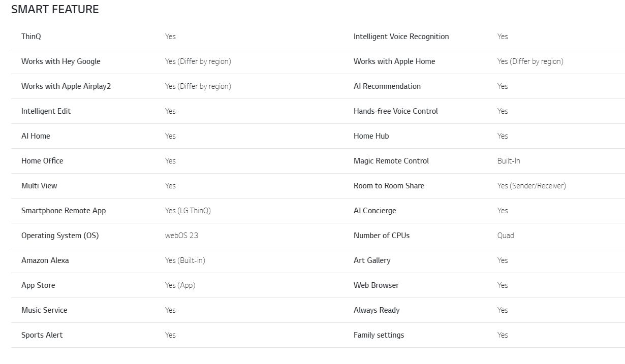Click the Magic Remote Control label
This screenshot has width=625, height=364.
tap(391, 161)
